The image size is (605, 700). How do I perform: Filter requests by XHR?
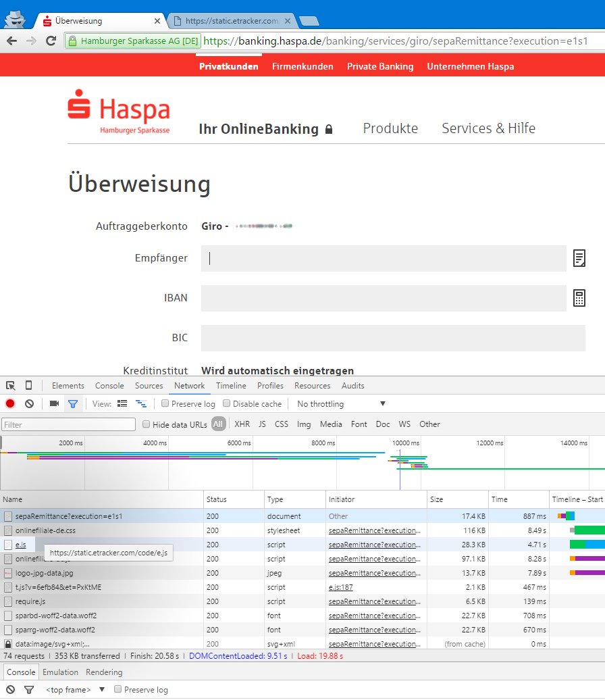(242, 424)
